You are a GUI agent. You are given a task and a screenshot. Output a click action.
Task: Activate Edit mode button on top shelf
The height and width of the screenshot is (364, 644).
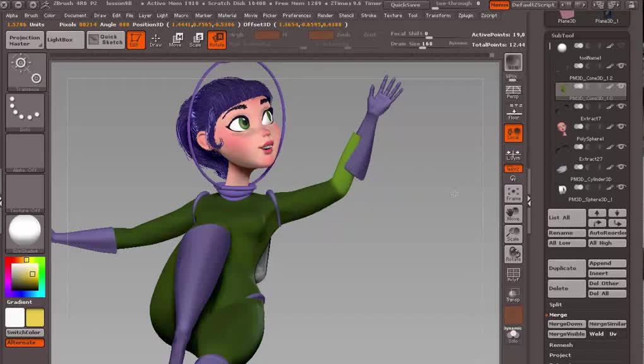pyautogui.click(x=136, y=40)
